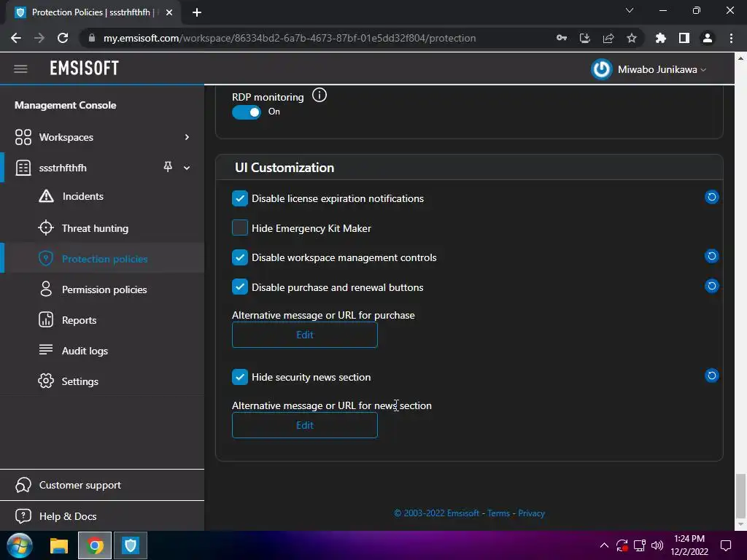
Task: Open the Privacy link
Action: [x=531, y=513]
